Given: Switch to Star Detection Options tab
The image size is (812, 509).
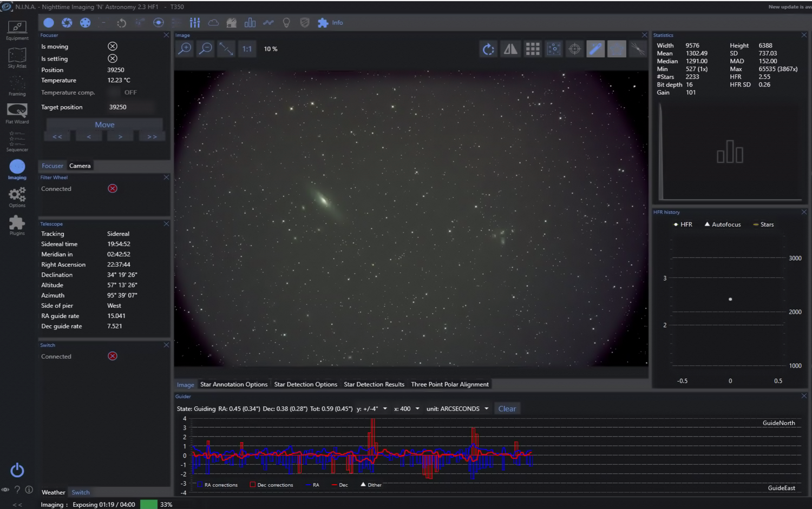Looking at the screenshot, I should pos(305,385).
